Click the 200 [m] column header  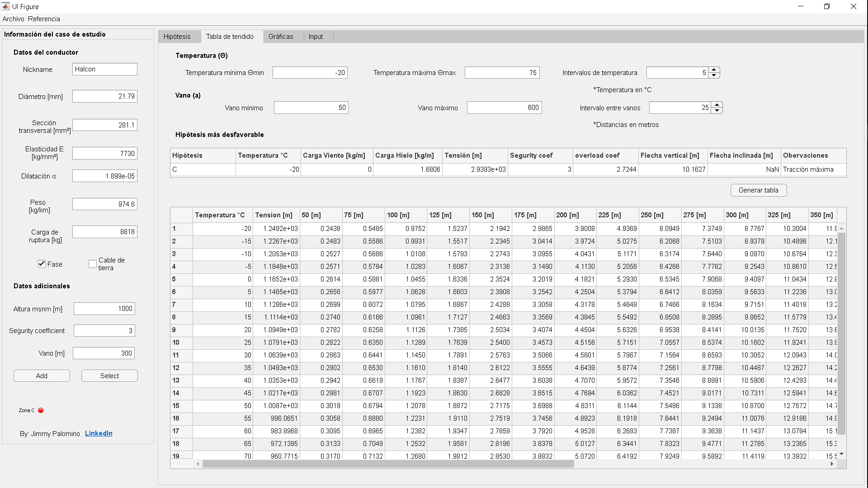[575, 215]
